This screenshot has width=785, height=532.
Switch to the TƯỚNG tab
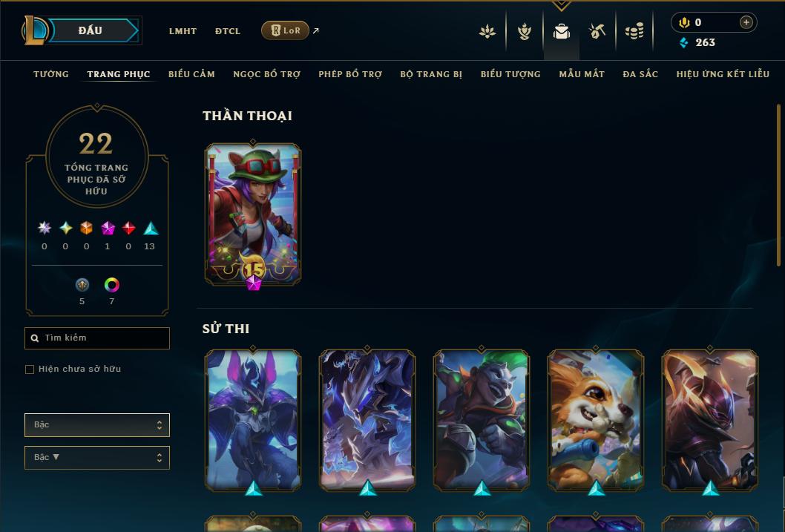[x=51, y=74]
